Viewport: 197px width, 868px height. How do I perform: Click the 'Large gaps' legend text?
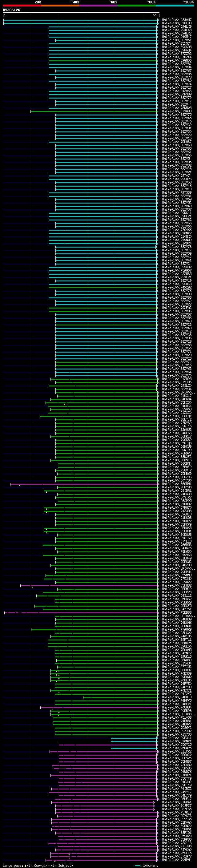13,865
